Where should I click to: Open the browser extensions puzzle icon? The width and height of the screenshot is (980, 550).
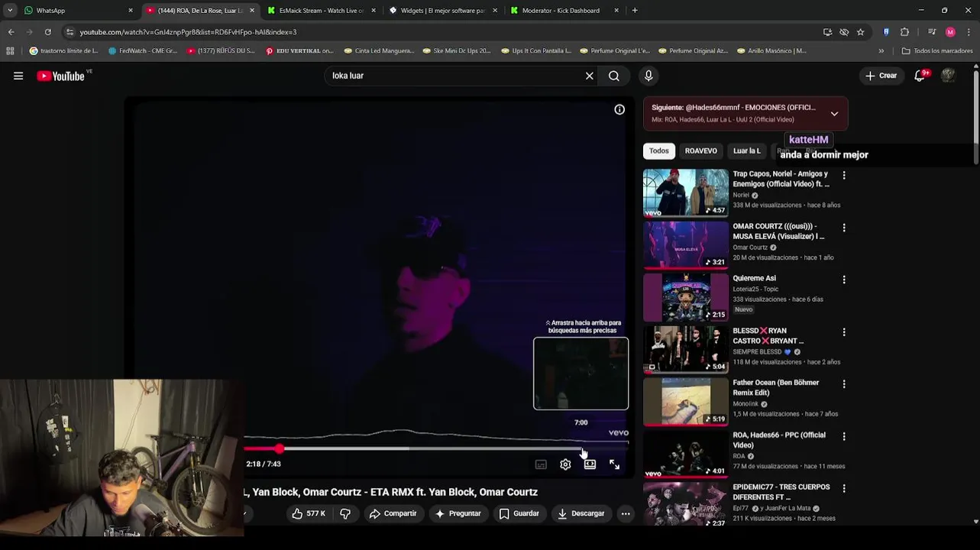click(x=905, y=32)
